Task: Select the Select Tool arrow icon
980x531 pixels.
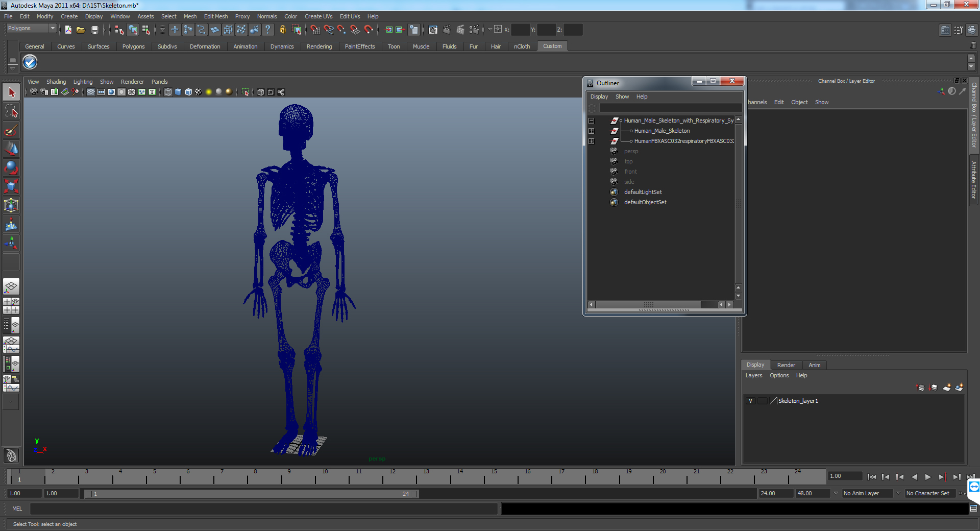Action: point(11,93)
